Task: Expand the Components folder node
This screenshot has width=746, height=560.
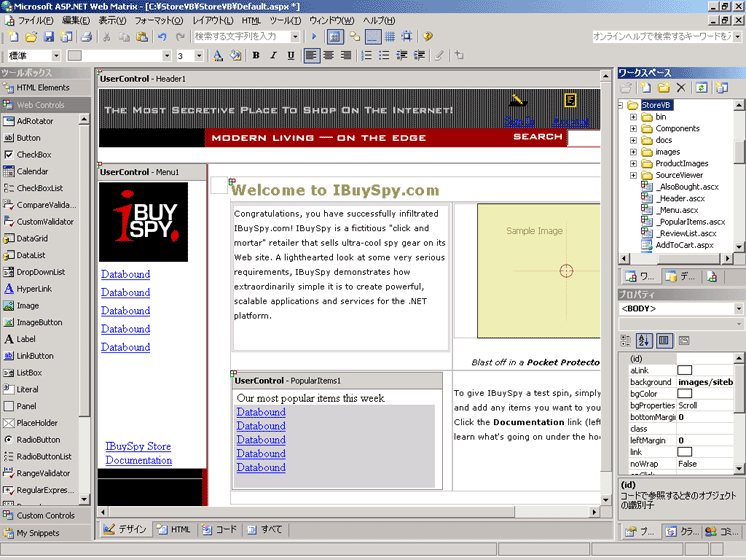Action: point(633,128)
